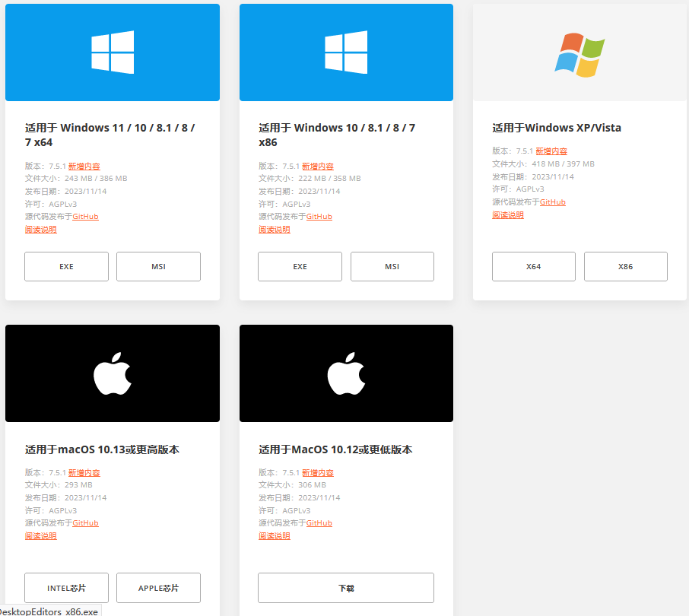
Task: Download EXE for Windows 10 x86
Action: (300, 267)
